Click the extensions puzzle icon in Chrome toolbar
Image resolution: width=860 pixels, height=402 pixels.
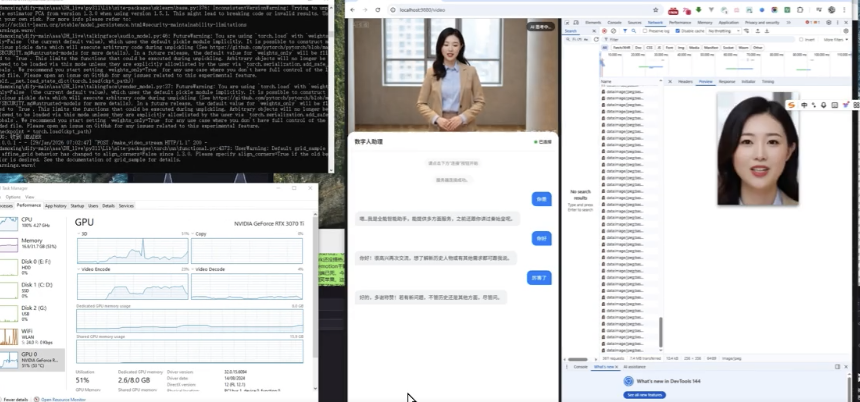pos(799,10)
